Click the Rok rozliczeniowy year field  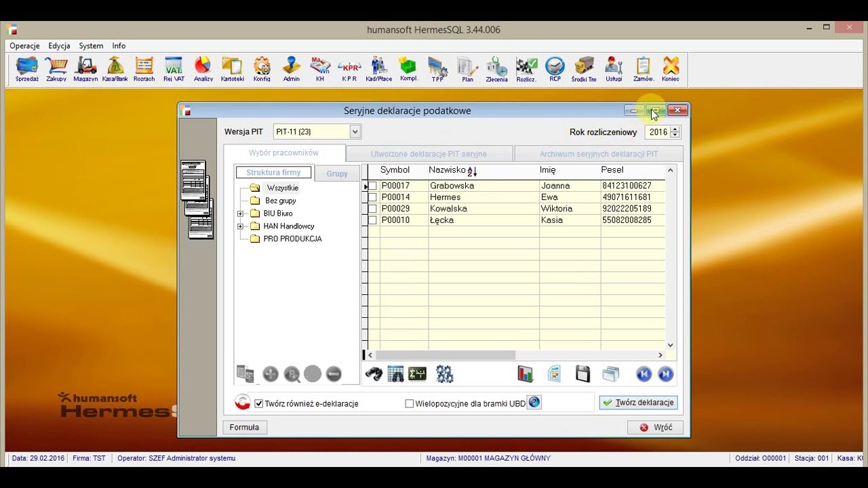point(657,132)
